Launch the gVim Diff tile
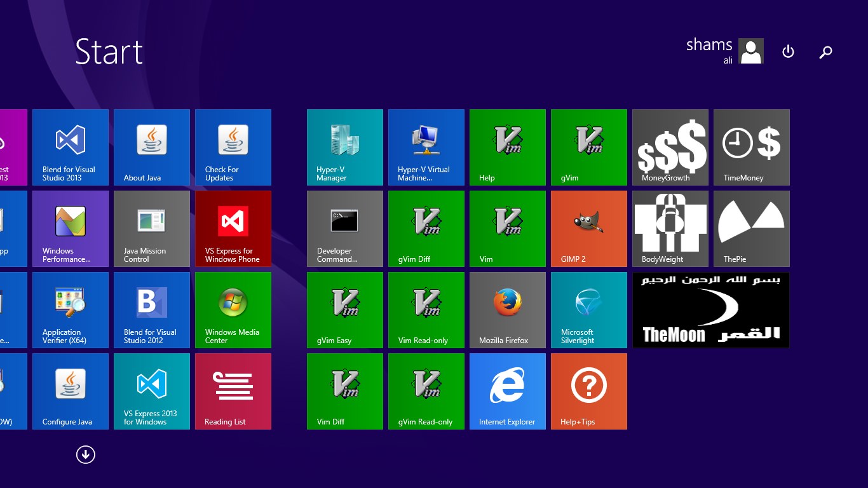 point(426,229)
